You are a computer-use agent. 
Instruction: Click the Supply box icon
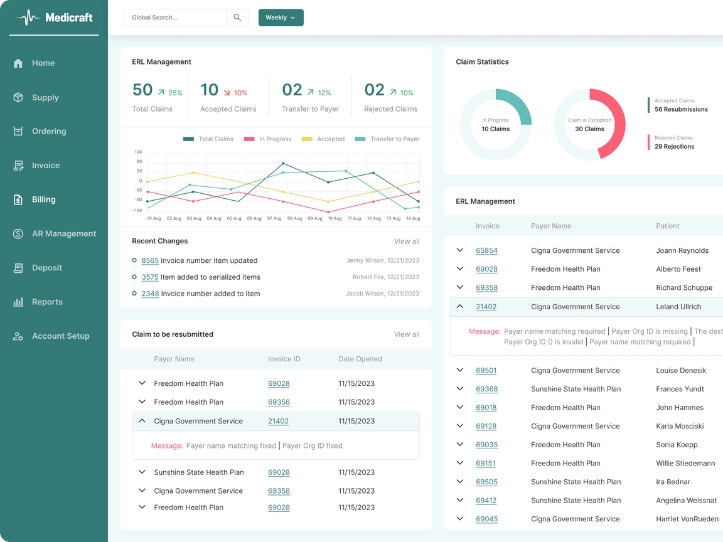pyautogui.click(x=18, y=98)
